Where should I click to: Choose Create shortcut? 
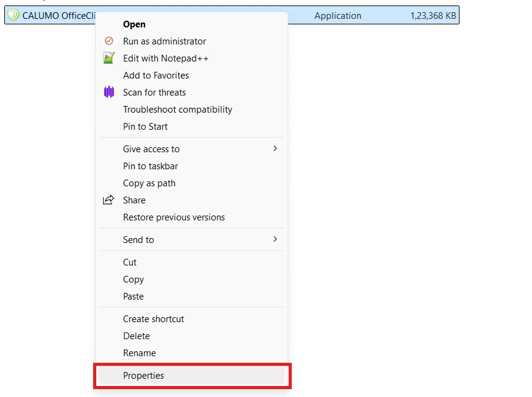[x=154, y=319]
